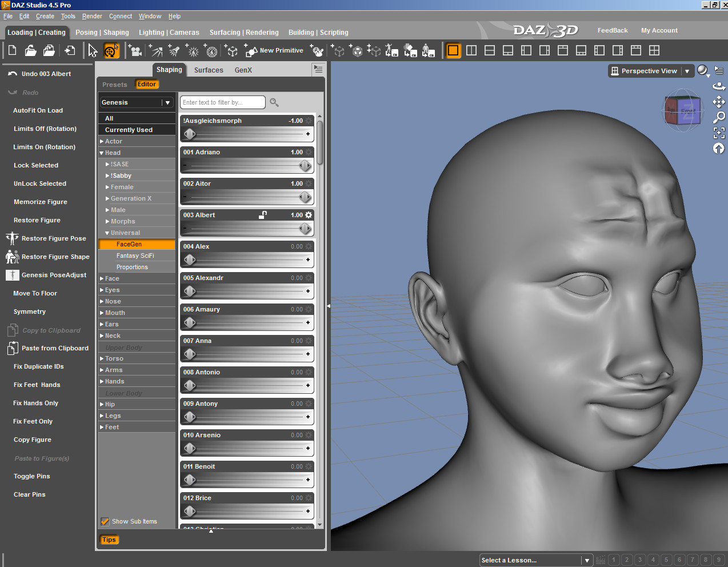Create a new camera from toolbar
Image resolution: width=728 pixels, height=567 pixels.
tap(135, 51)
